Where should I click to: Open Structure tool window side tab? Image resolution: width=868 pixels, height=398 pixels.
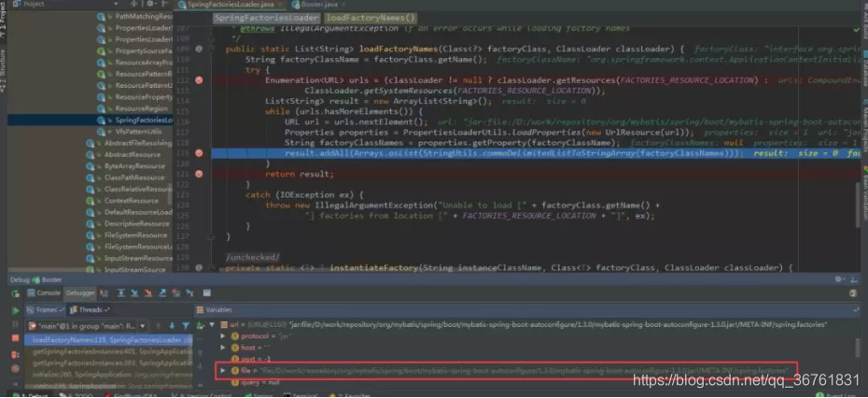pos(4,69)
